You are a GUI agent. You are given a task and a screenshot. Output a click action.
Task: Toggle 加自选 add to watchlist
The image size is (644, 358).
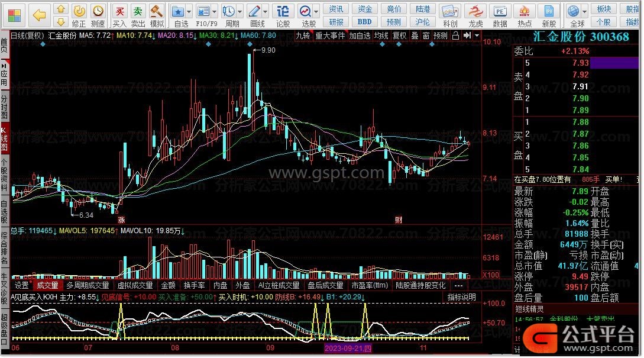tap(360, 36)
